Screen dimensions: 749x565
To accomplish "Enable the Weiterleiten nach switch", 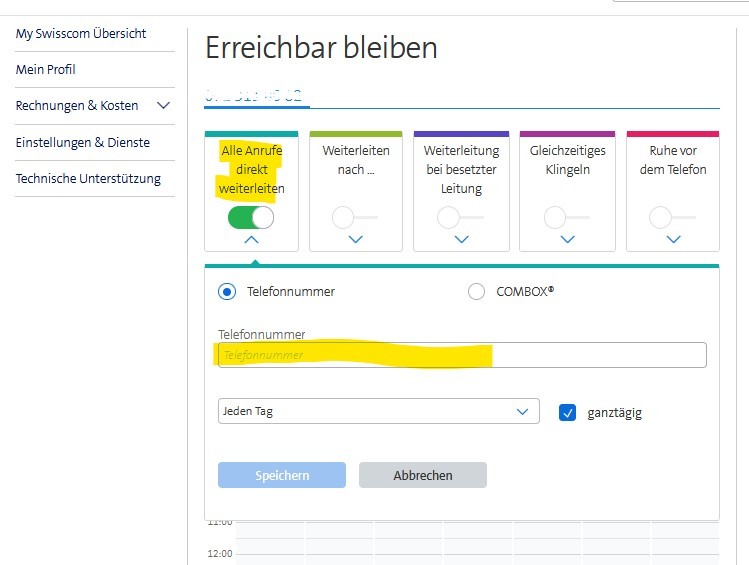I will (x=355, y=218).
